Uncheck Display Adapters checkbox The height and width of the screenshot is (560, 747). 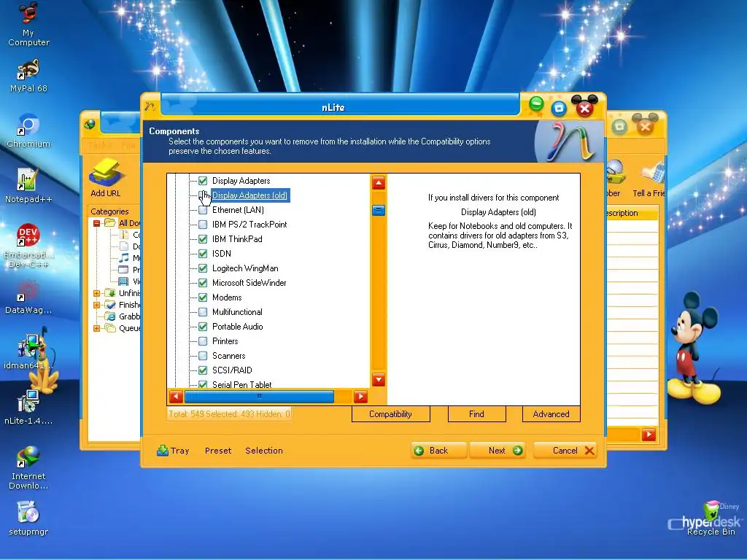pyautogui.click(x=203, y=181)
